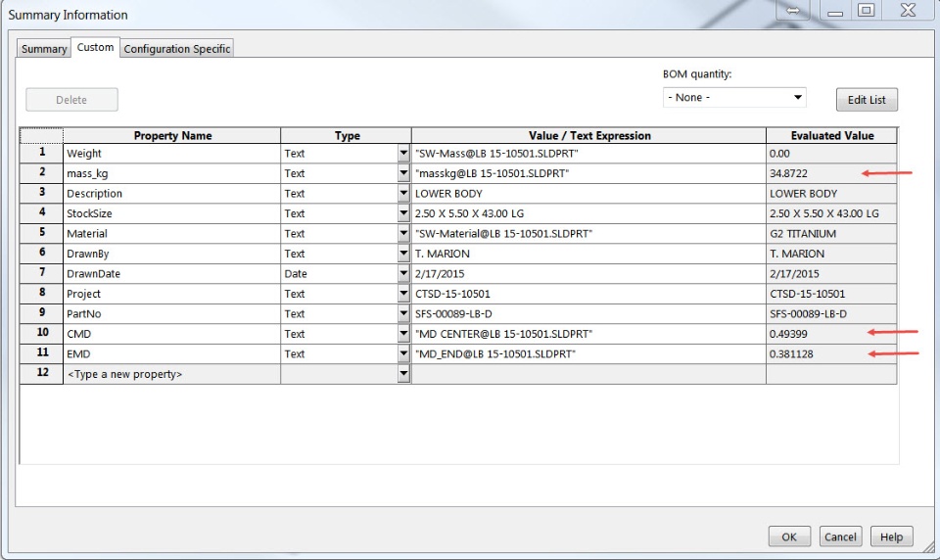The image size is (940, 560).
Task: Open Type dropdown for Material row
Action: 403,234
